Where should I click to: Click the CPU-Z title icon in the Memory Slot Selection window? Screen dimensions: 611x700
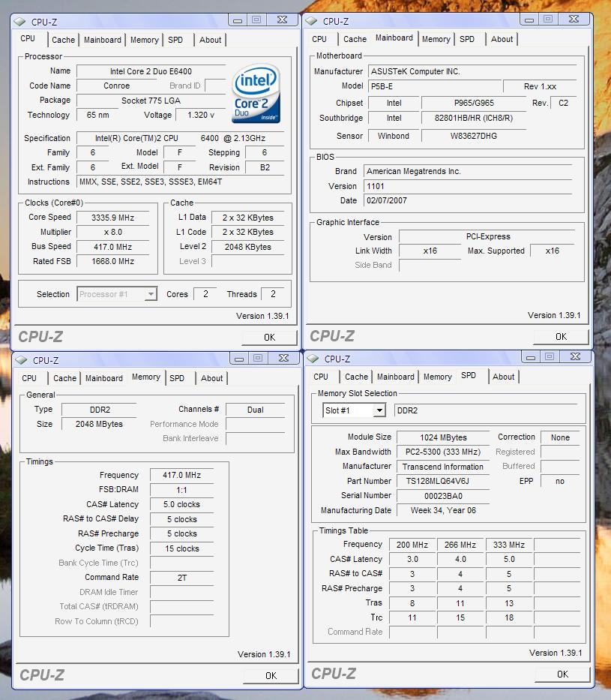tap(313, 359)
